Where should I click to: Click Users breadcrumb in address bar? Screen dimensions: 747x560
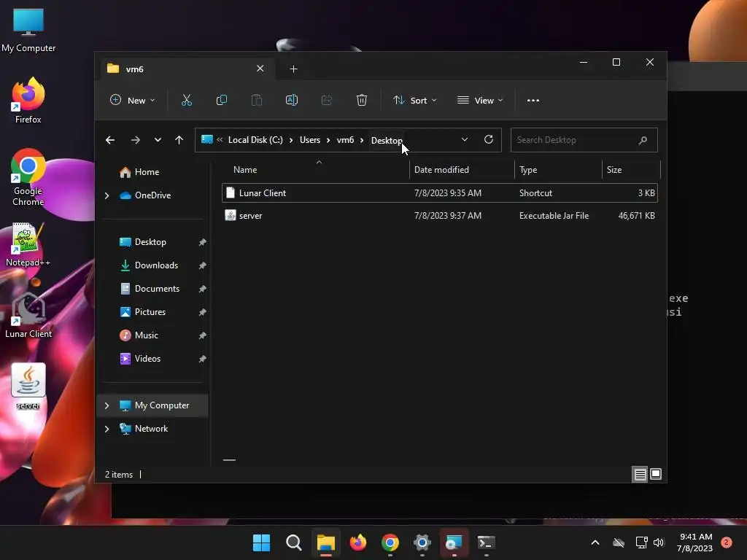coord(309,139)
